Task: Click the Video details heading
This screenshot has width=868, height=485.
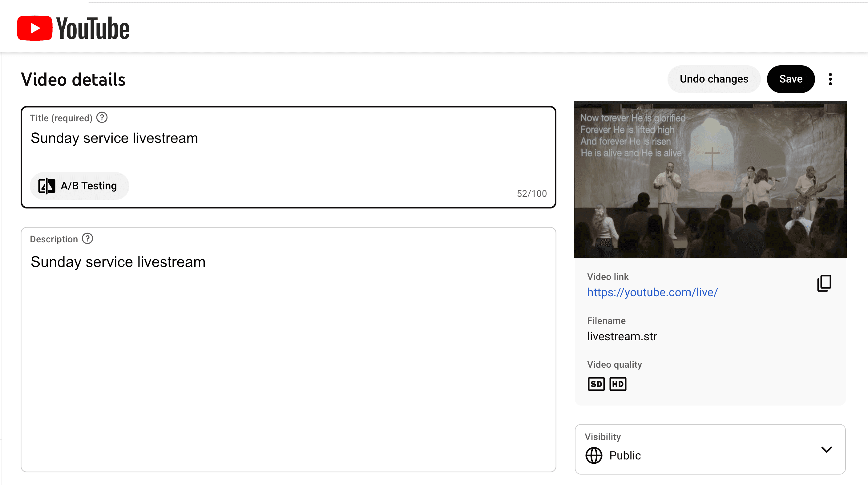Action: point(73,79)
